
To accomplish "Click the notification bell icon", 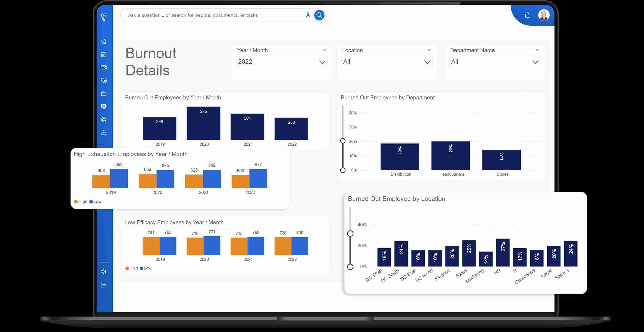I will pyautogui.click(x=527, y=15).
